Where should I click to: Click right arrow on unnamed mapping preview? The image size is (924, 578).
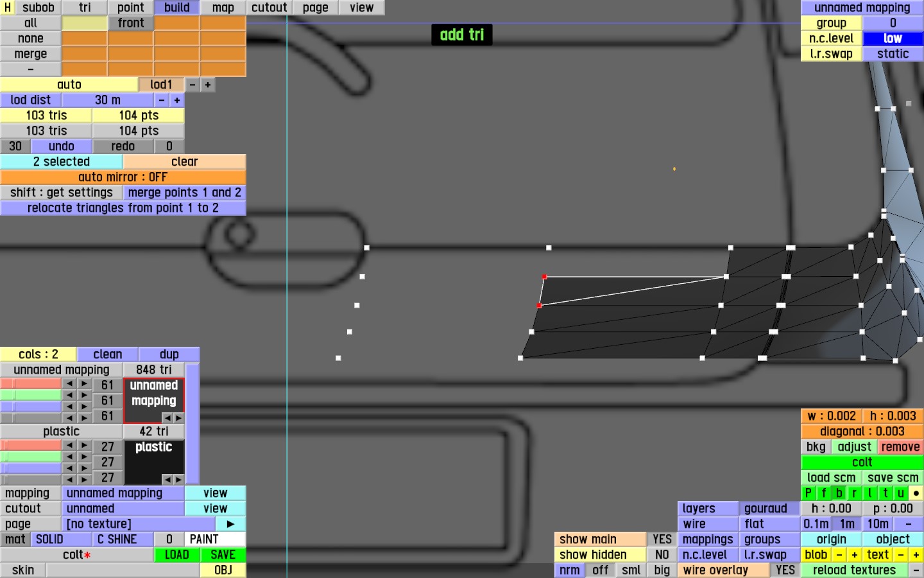178,417
